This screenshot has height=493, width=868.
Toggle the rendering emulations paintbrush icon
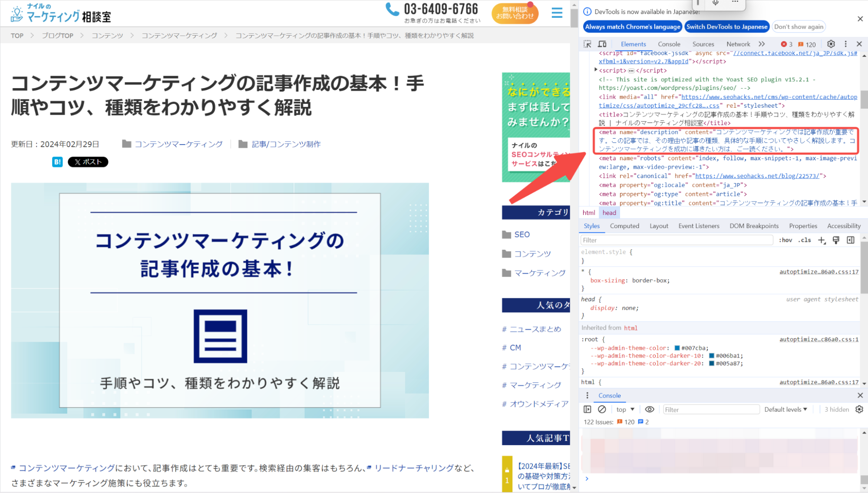point(836,240)
